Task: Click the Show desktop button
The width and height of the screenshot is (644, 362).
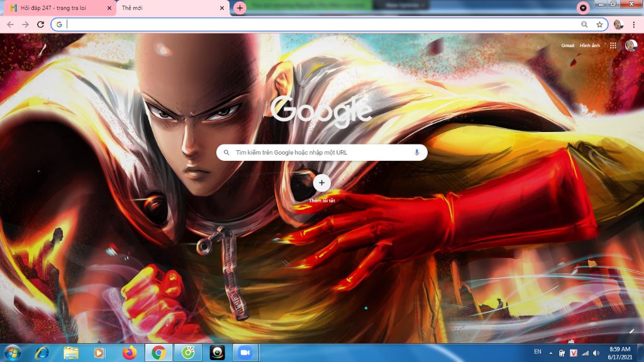Action: tap(640, 353)
